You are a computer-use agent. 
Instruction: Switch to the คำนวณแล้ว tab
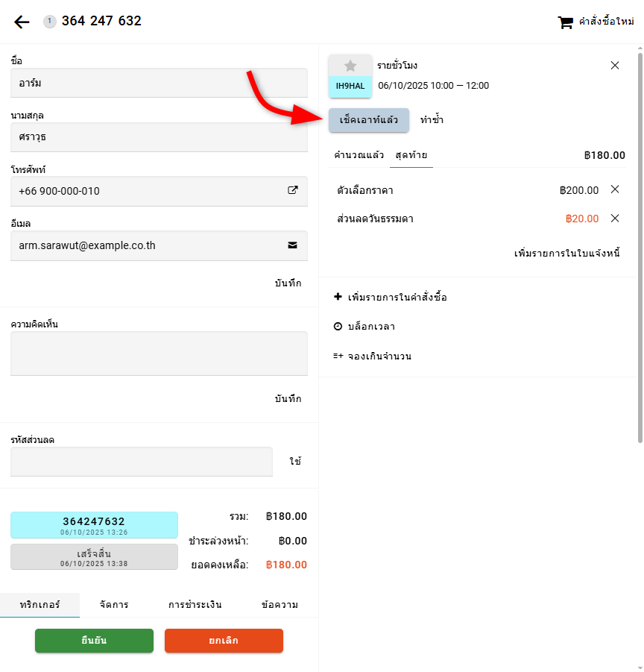359,155
